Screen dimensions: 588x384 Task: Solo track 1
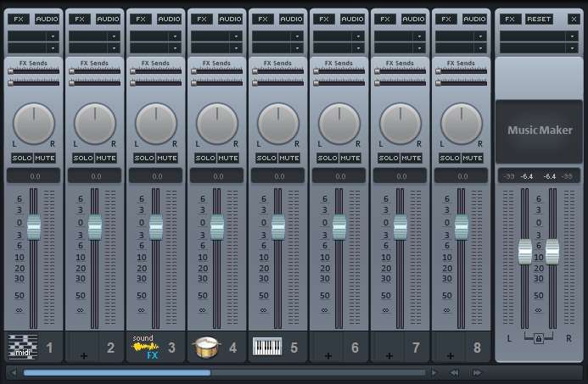[22, 159]
